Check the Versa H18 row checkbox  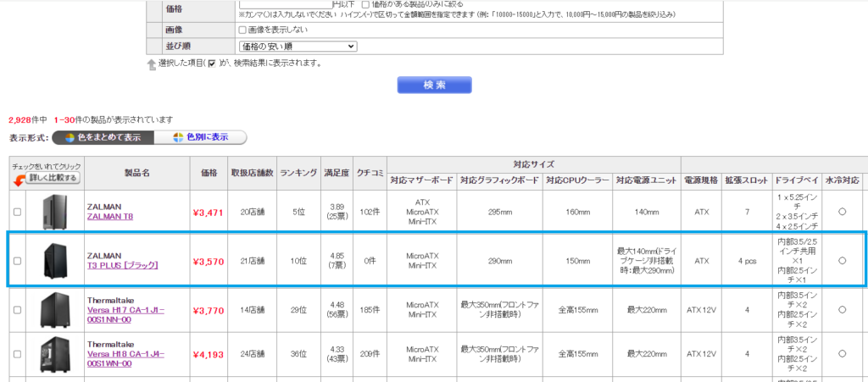point(17,352)
